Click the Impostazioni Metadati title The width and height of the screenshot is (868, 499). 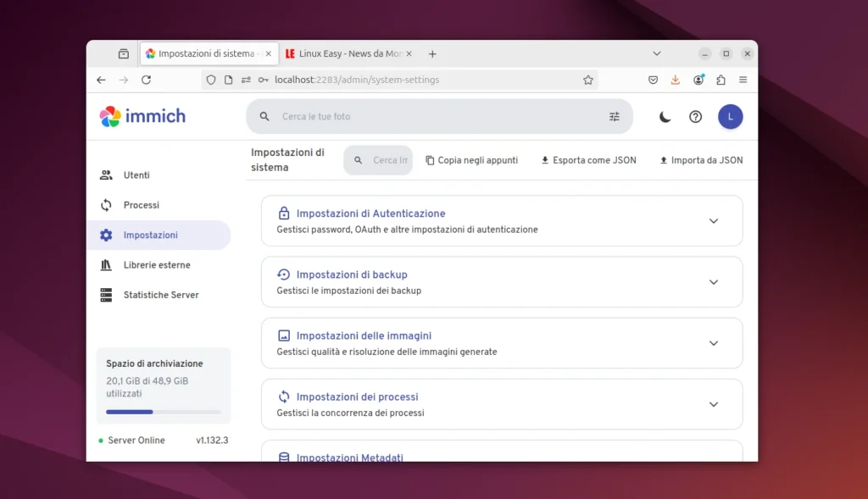click(x=350, y=457)
